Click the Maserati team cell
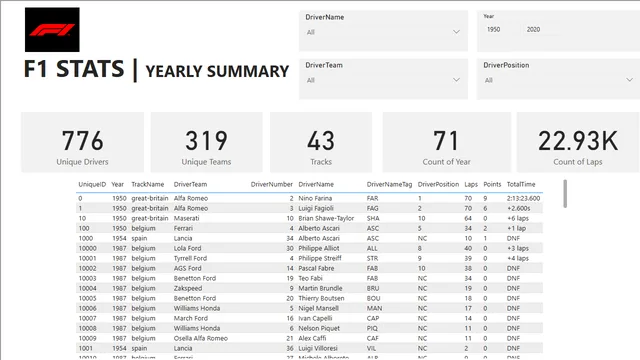The width and height of the screenshot is (640, 360). 187,218
